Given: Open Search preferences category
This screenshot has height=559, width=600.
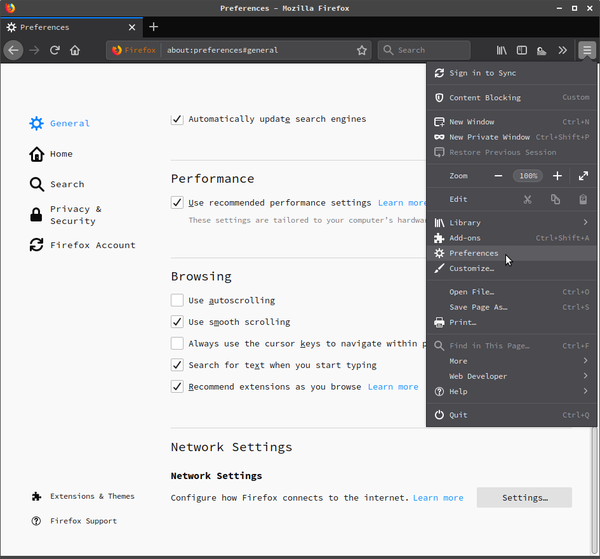Looking at the screenshot, I should (57, 184).
